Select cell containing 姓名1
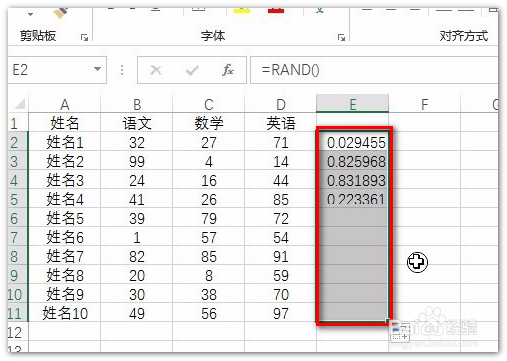 point(65,142)
